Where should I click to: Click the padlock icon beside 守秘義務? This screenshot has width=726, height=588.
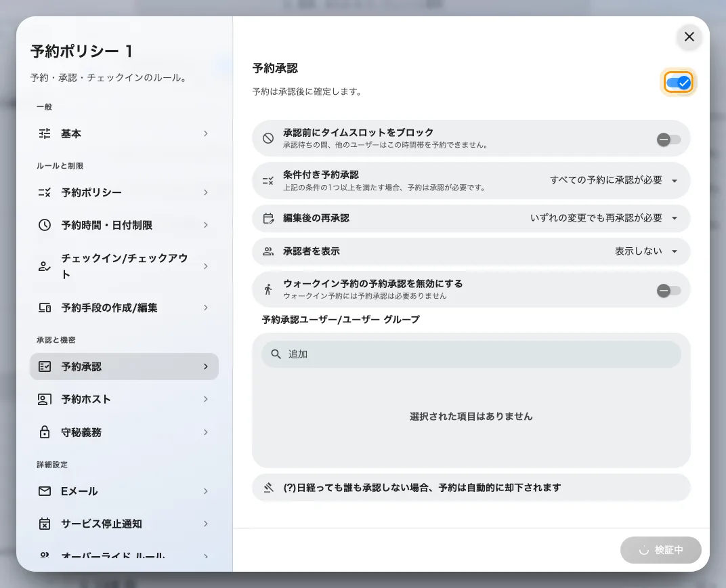[45, 432]
